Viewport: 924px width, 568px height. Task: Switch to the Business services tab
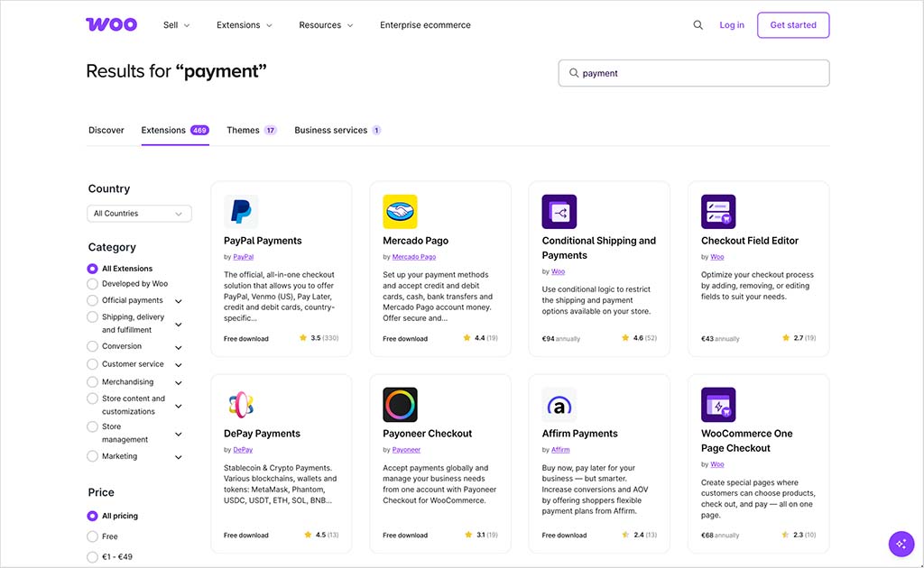[337, 130]
